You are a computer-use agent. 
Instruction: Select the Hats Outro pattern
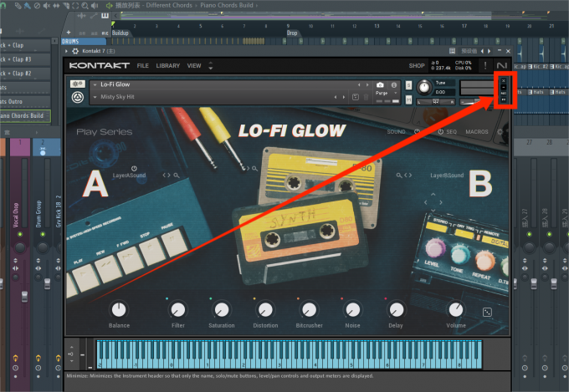coord(24,101)
